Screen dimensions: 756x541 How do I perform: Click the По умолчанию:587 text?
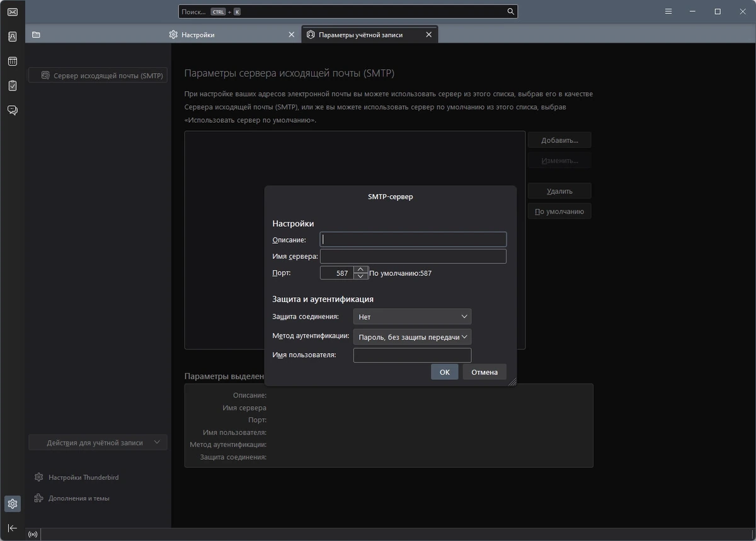[400, 273]
